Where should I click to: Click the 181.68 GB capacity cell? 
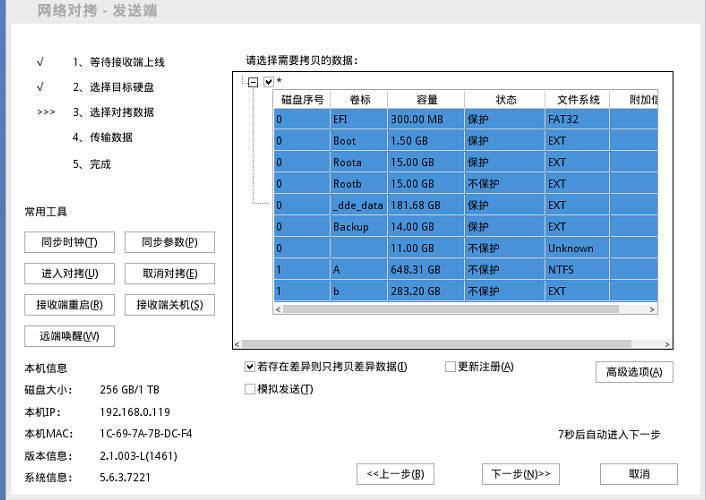click(425, 205)
